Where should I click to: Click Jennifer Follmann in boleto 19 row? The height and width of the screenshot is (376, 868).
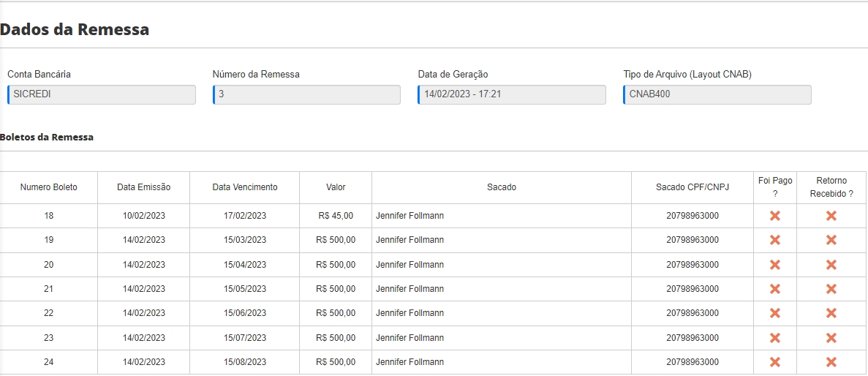point(410,240)
